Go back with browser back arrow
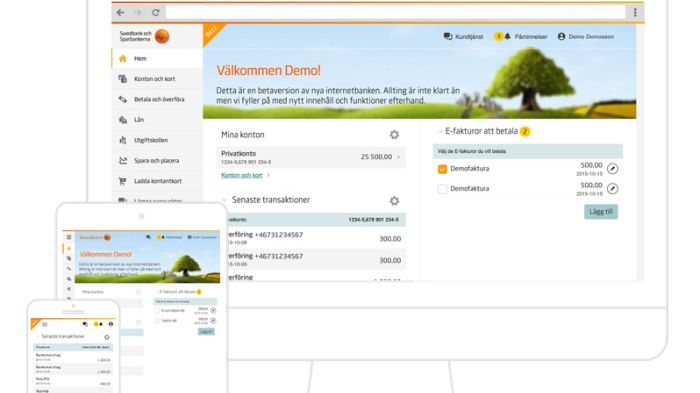This screenshot has height=393, width=700. [120, 13]
